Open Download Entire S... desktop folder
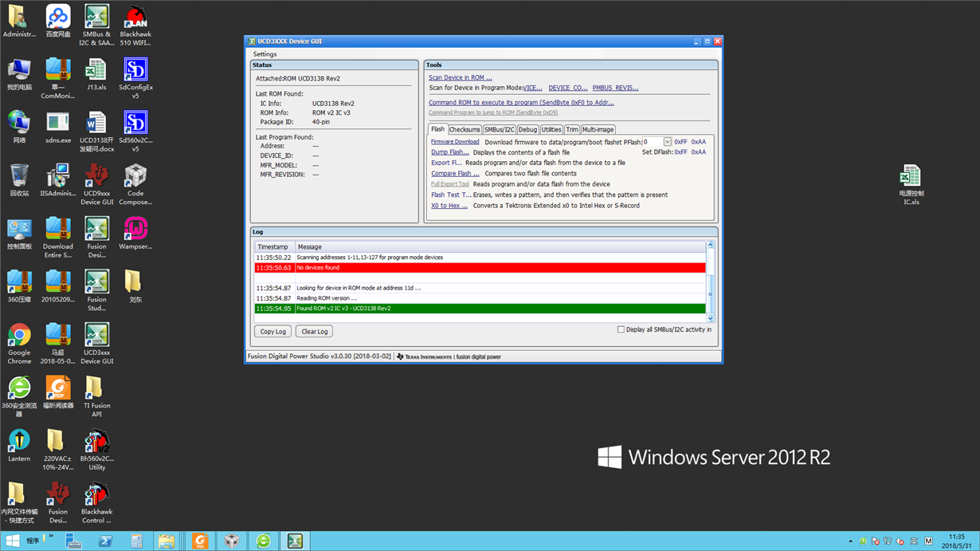The width and height of the screenshot is (980, 551). (57, 238)
